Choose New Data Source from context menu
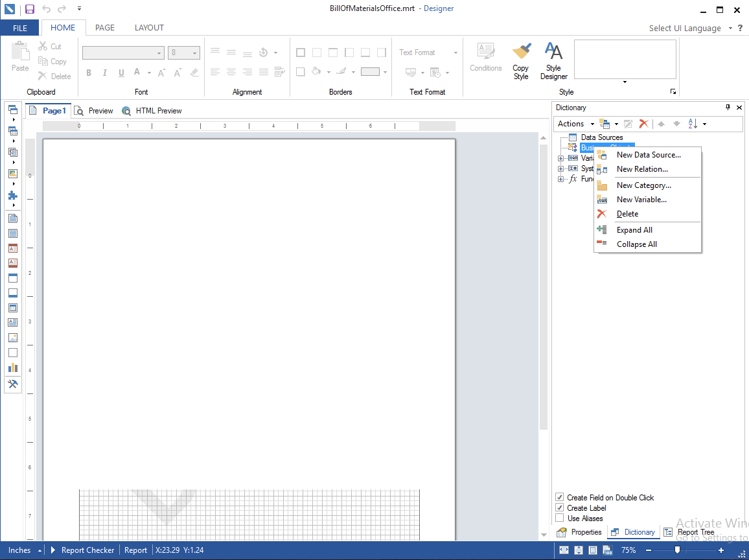The image size is (749, 560). (647, 155)
